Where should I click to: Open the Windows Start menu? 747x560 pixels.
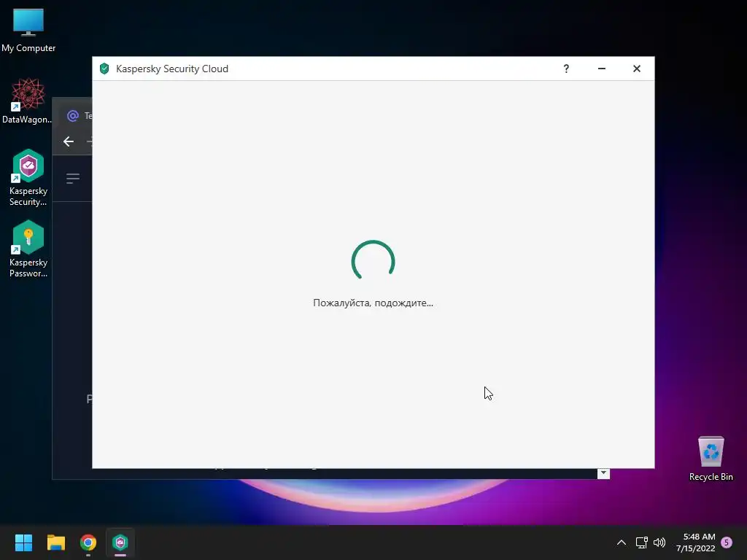[23, 542]
